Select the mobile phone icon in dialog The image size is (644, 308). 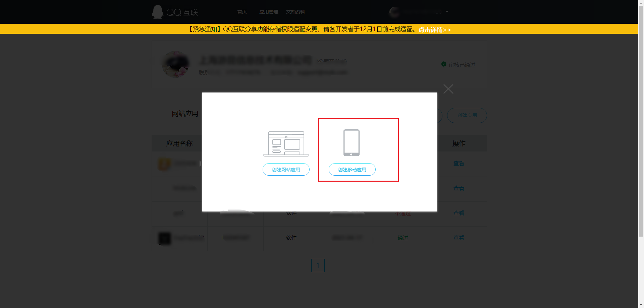coord(352,142)
